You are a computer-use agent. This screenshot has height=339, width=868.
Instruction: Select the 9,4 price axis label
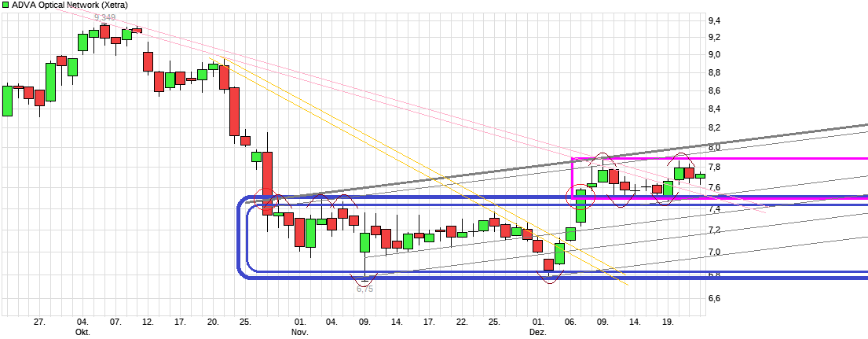click(x=715, y=21)
